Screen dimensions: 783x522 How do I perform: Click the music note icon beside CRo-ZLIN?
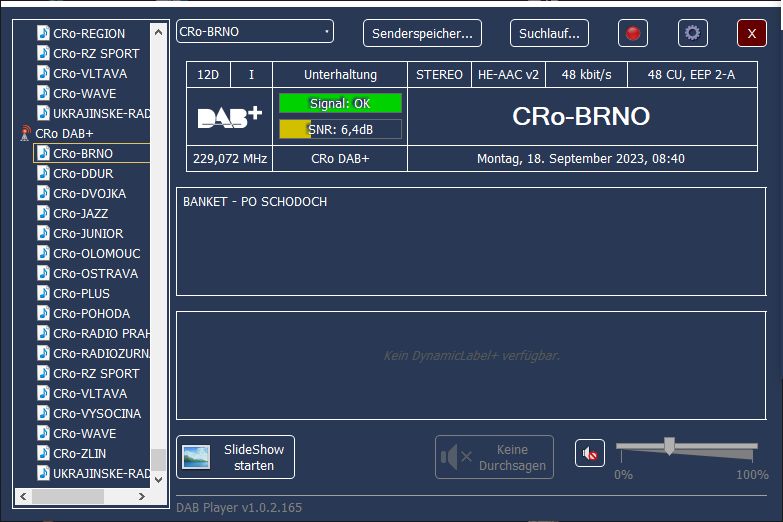[x=43, y=453]
